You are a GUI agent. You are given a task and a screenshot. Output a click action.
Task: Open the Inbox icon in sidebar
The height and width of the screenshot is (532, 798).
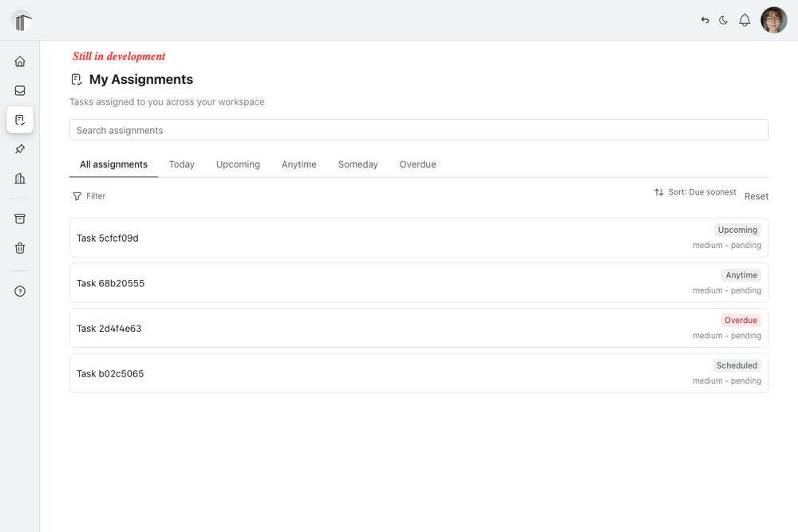pos(20,91)
